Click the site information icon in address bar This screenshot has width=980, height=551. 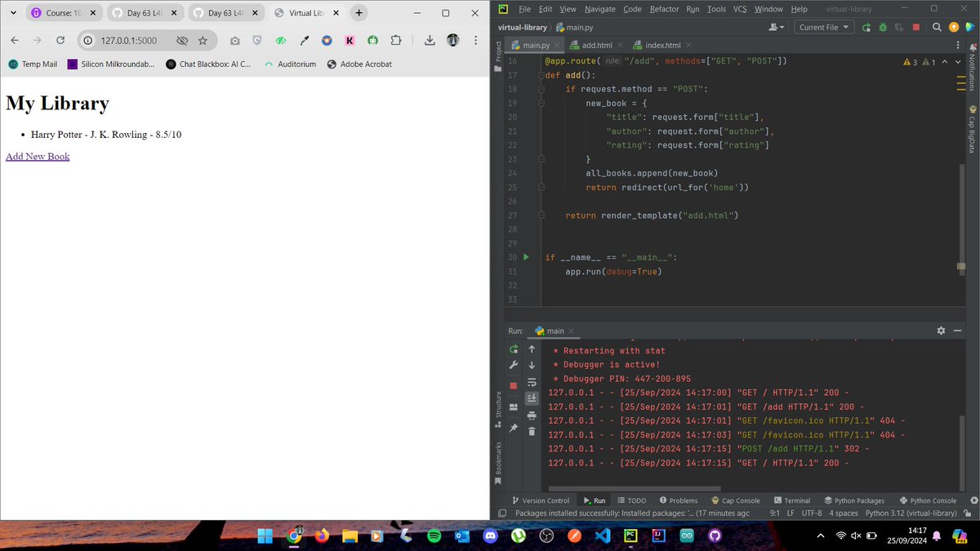pos(88,41)
